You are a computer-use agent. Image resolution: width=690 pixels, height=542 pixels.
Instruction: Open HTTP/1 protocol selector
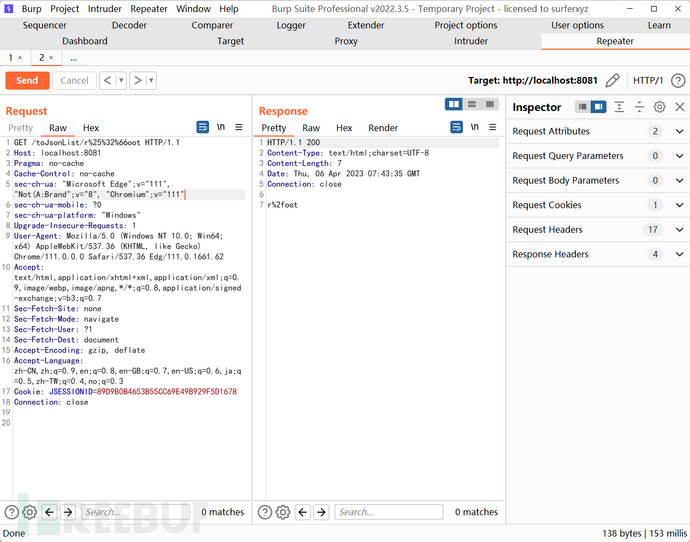648,81
